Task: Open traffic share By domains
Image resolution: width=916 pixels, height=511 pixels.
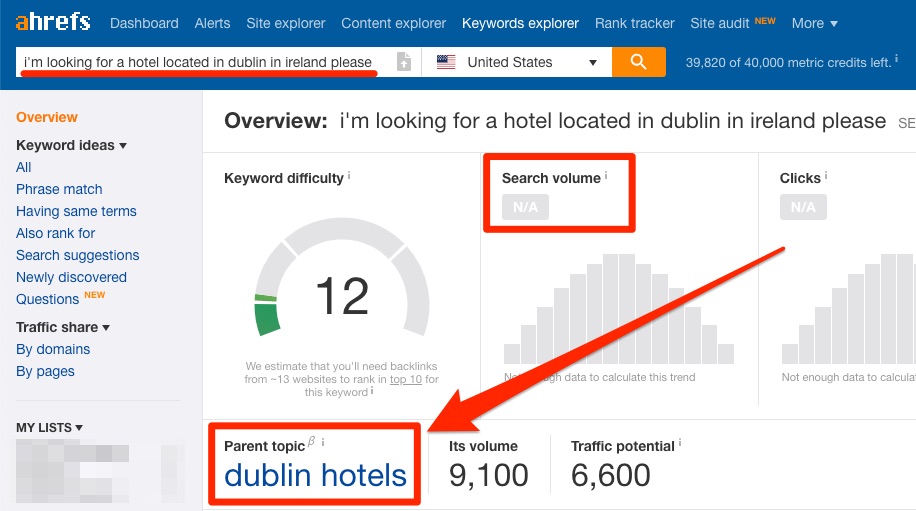Action: tap(53, 349)
